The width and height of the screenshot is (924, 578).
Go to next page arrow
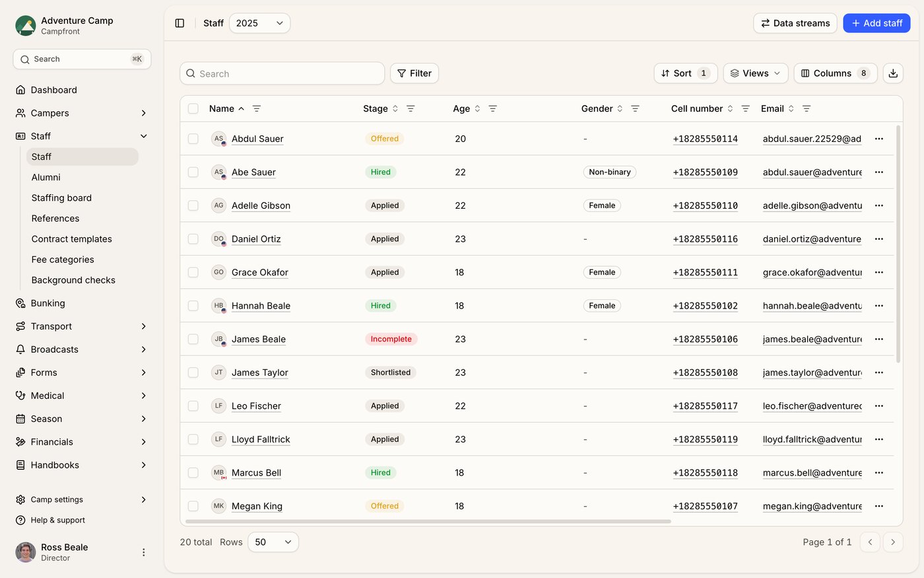coord(893,542)
